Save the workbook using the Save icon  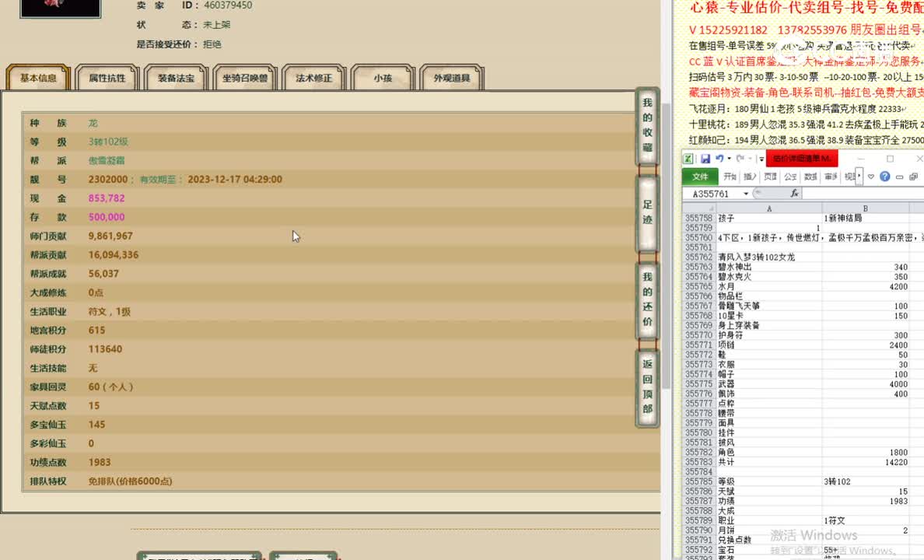(706, 159)
